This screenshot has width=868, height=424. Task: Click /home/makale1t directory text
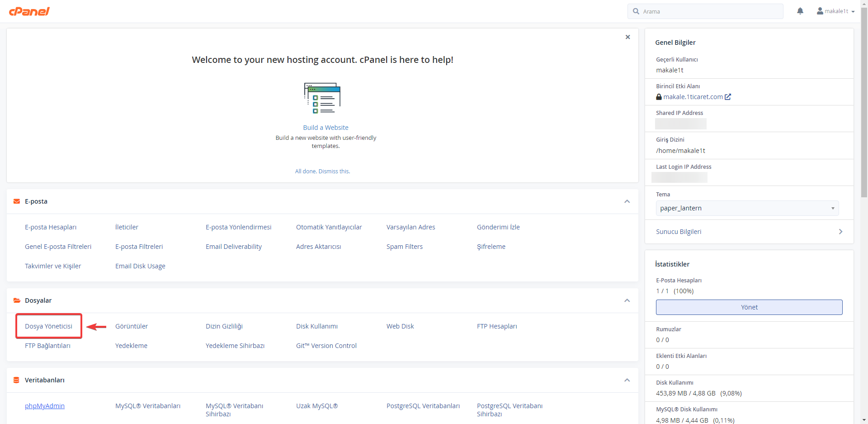click(680, 151)
